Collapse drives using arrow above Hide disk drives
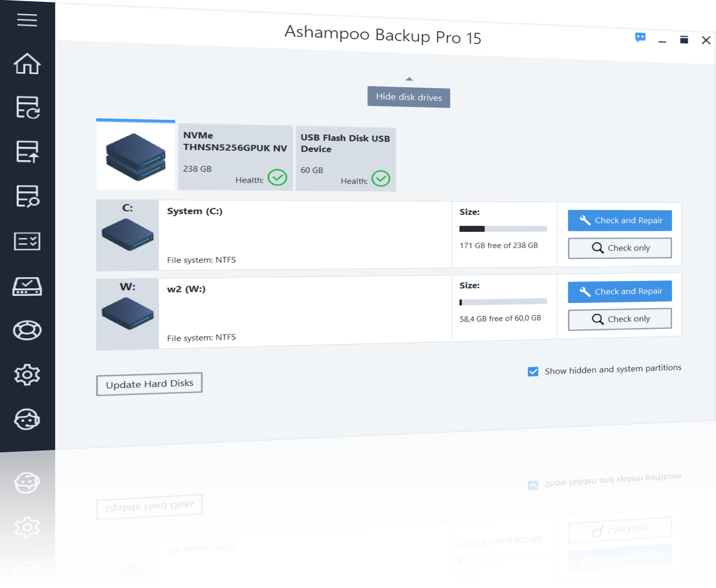Image resolution: width=716 pixels, height=588 pixels. 409,79
